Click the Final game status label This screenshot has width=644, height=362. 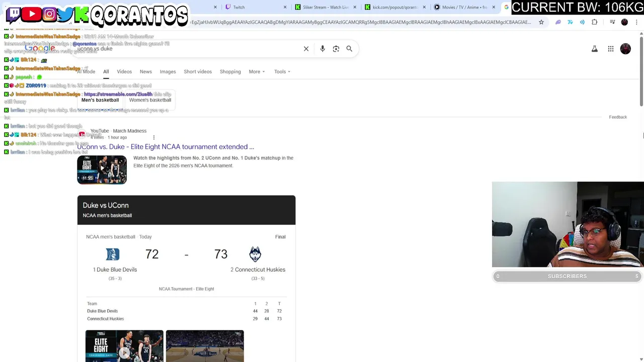point(280,237)
